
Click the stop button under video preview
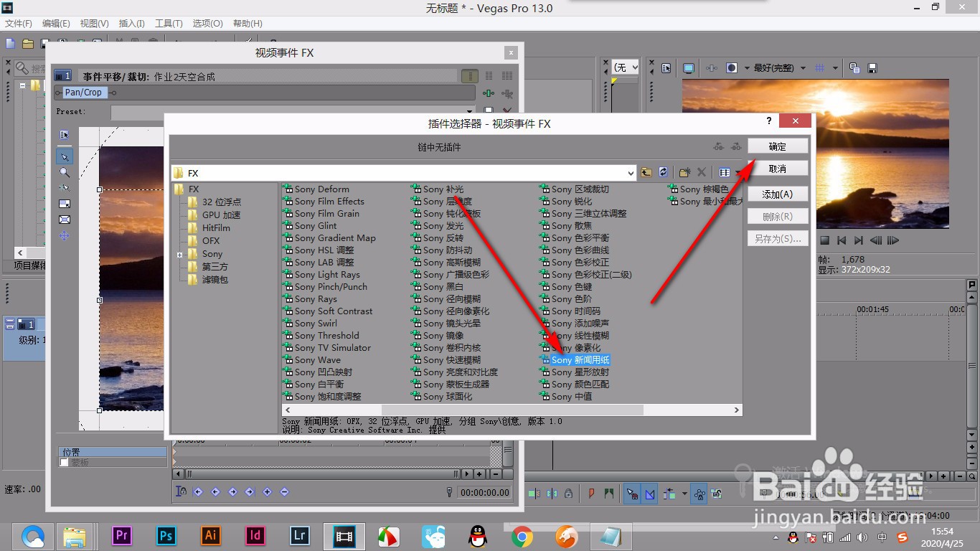[824, 241]
